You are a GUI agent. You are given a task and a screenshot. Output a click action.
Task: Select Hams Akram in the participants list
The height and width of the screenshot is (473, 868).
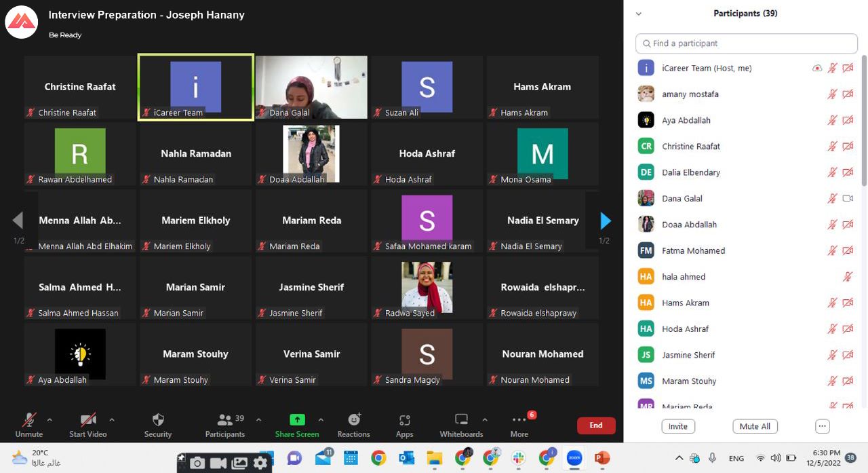click(686, 303)
